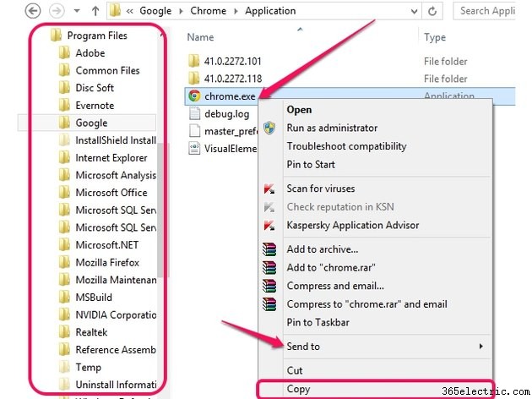
Task: Click the chrome.exe Chrome icon
Action: tap(194, 96)
